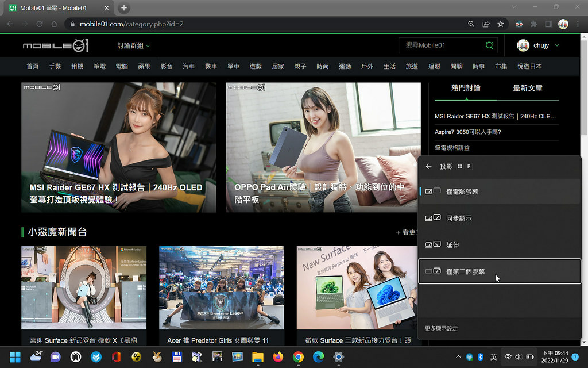The image size is (588, 368).
Task: Open the 筆電規格請益 discussion
Action: coord(452,148)
